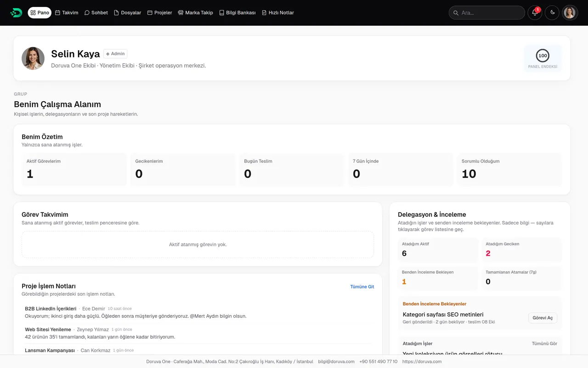This screenshot has width=588, height=368.
Task: Click Selin Kaya profile photo
Action: tap(33, 58)
